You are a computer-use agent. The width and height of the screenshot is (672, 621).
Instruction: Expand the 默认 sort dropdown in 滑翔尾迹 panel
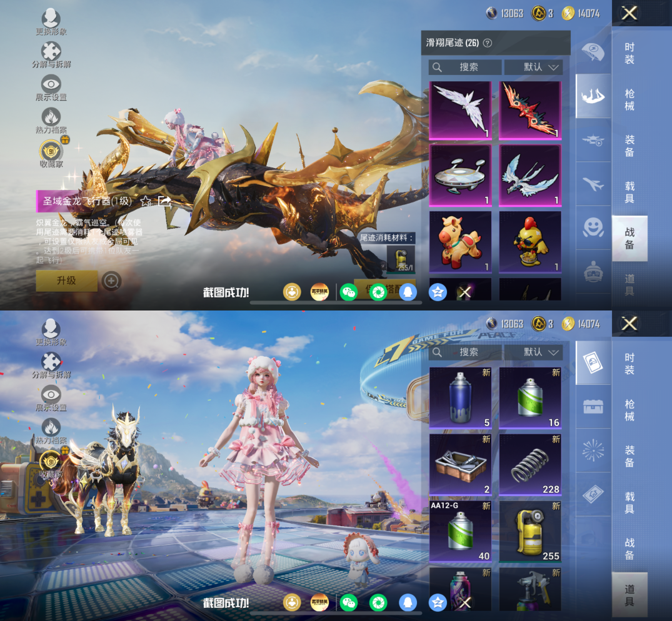533,67
